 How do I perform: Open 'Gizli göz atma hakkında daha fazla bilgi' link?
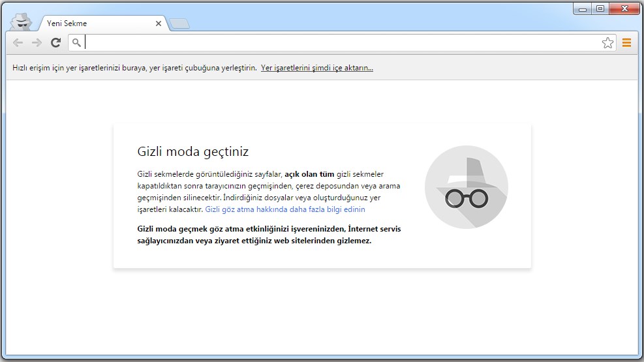(x=285, y=209)
